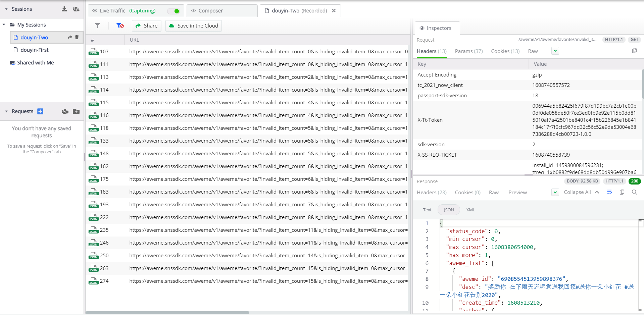The height and width of the screenshot is (315, 644).
Task: Clear filters with crossed funnel icon
Action: 120,25
